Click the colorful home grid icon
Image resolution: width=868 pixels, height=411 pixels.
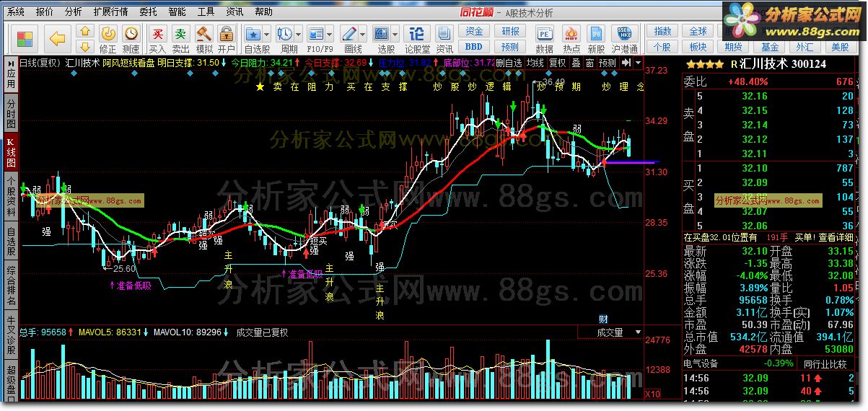coord(25,38)
